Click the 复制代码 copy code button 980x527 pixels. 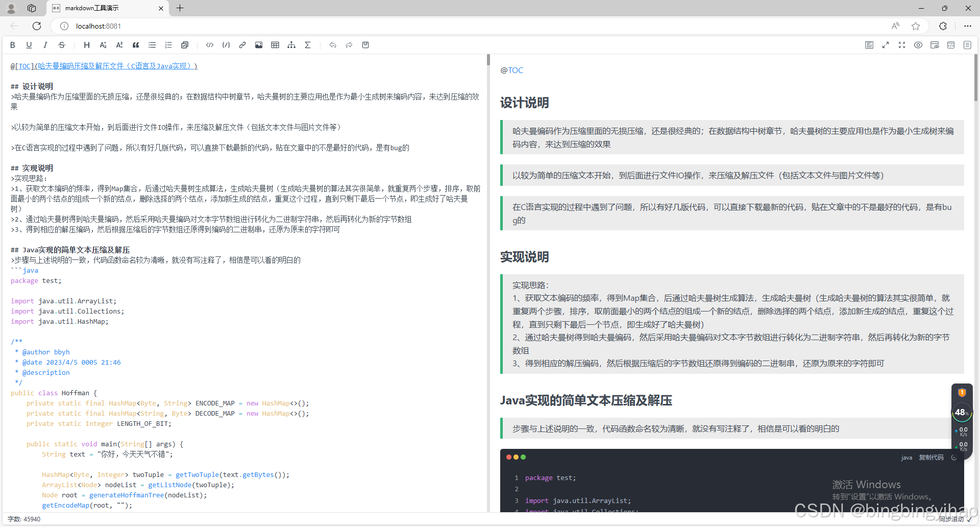point(931,458)
